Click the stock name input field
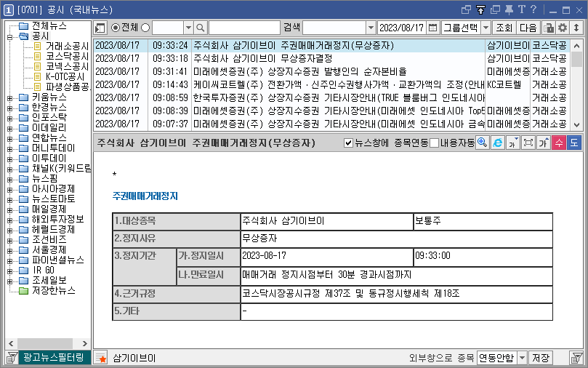588x368 pixels. tap(244, 28)
